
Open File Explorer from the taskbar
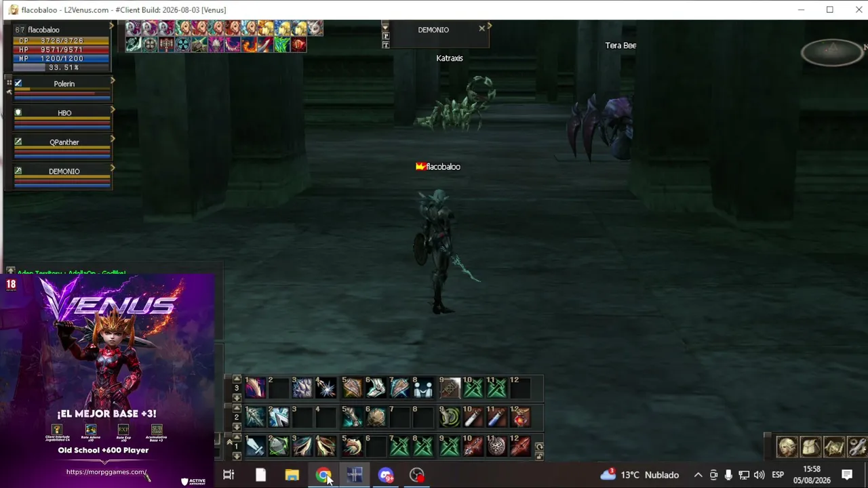coord(292,475)
